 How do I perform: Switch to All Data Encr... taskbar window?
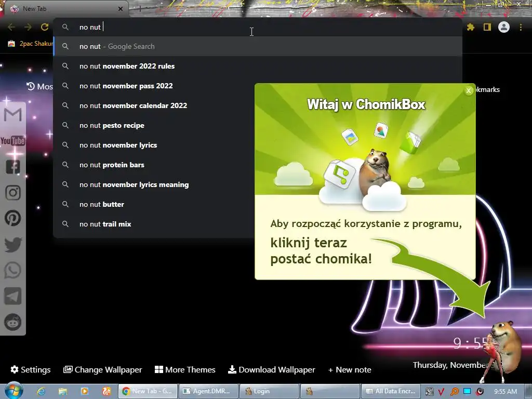tap(391, 391)
